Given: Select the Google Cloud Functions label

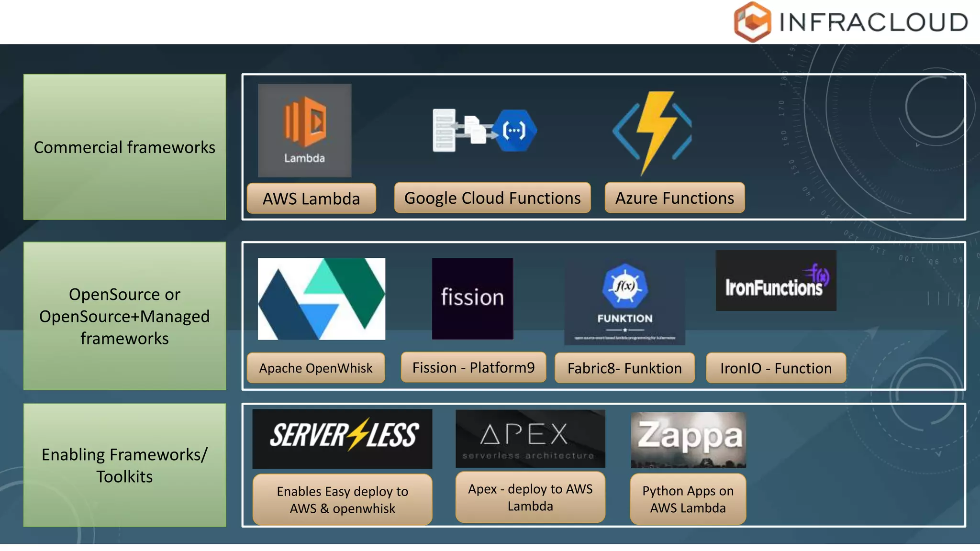Looking at the screenshot, I should 492,198.
